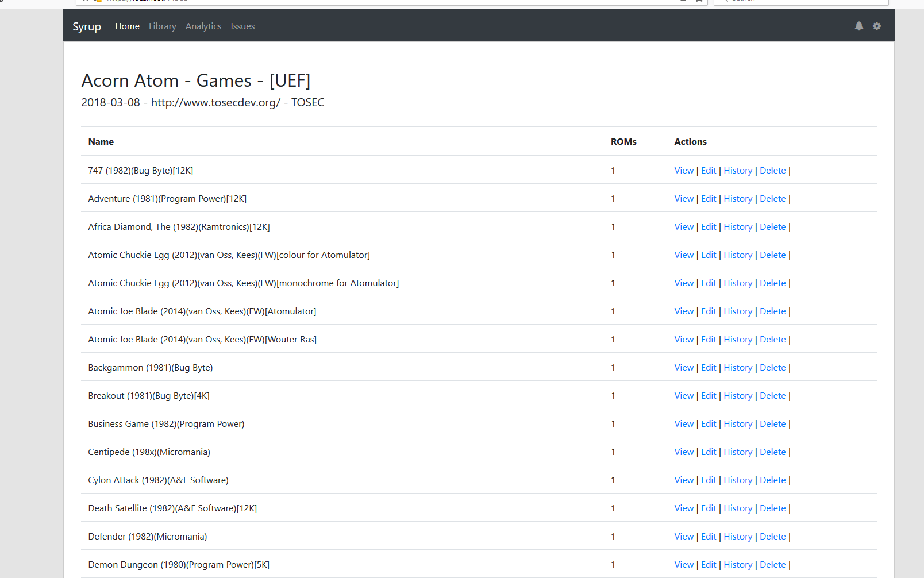Screen dimensions: 924x578
Task: Edit Adventure (1981)(Program Power)[12K]
Action: coord(709,199)
